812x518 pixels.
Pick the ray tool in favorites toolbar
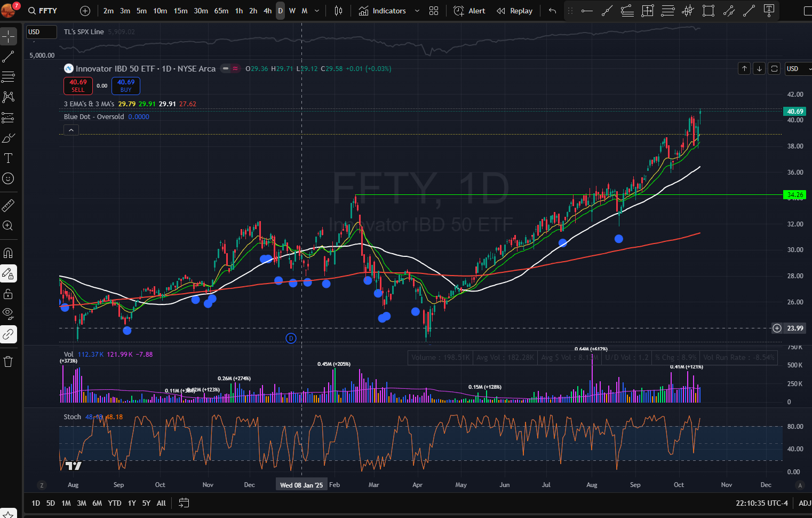(x=607, y=11)
